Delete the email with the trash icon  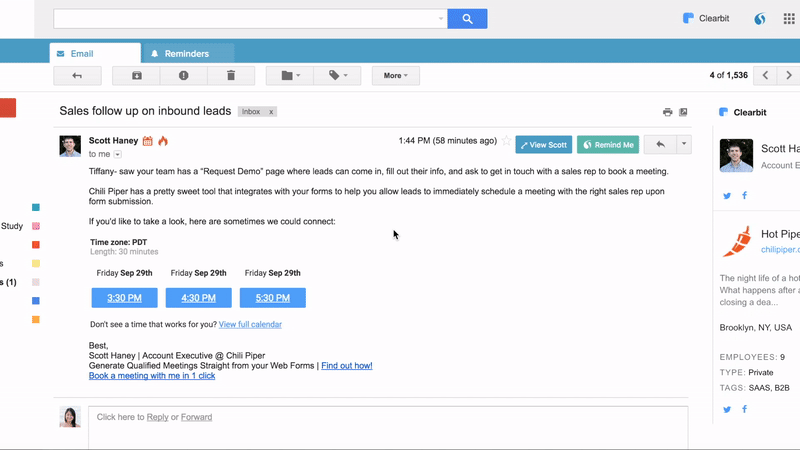click(x=231, y=76)
